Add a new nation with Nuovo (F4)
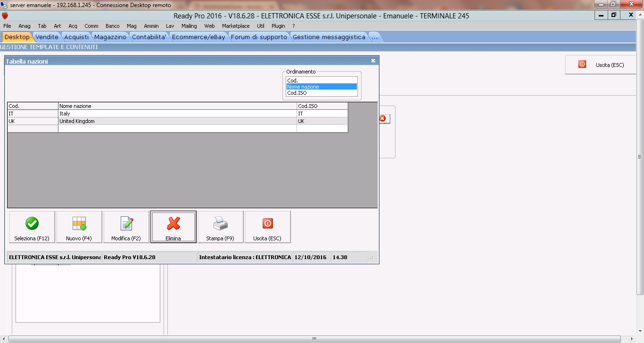The width and height of the screenshot is (644, 343). click(x=79, y=227)
